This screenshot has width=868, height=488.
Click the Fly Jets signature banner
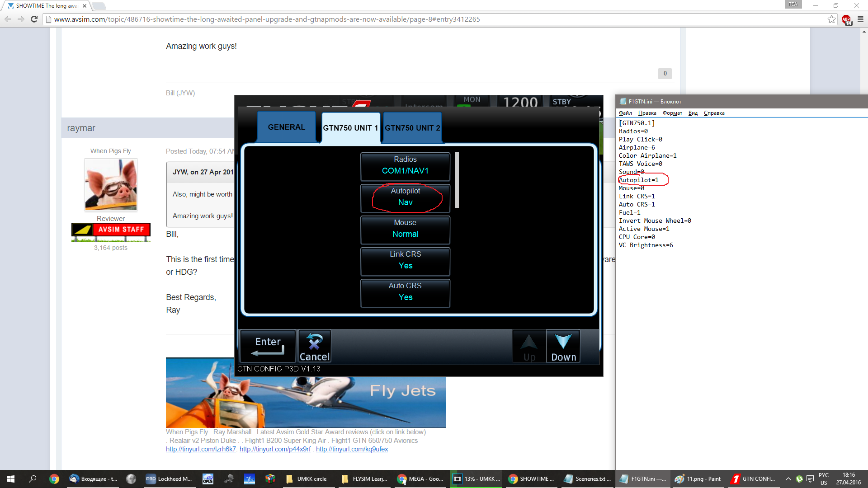coord(306,392)
